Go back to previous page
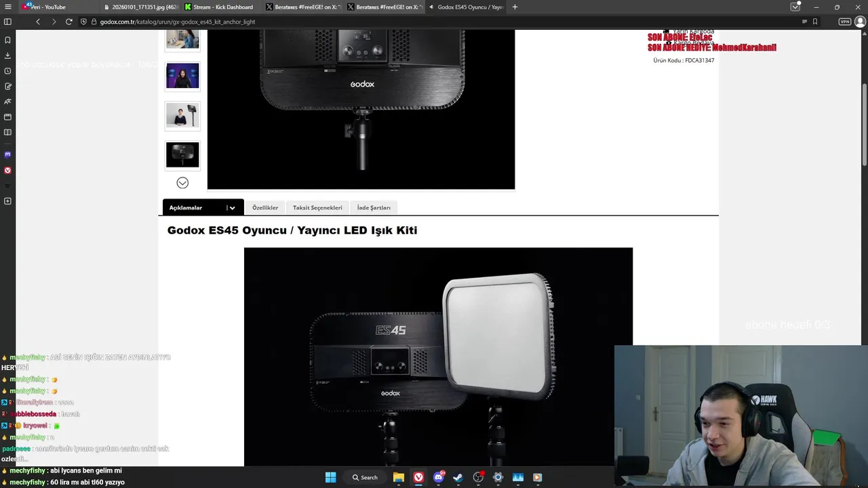Image resolution: width=868 pixels, height=488 pixels. (x=38, y=22)
